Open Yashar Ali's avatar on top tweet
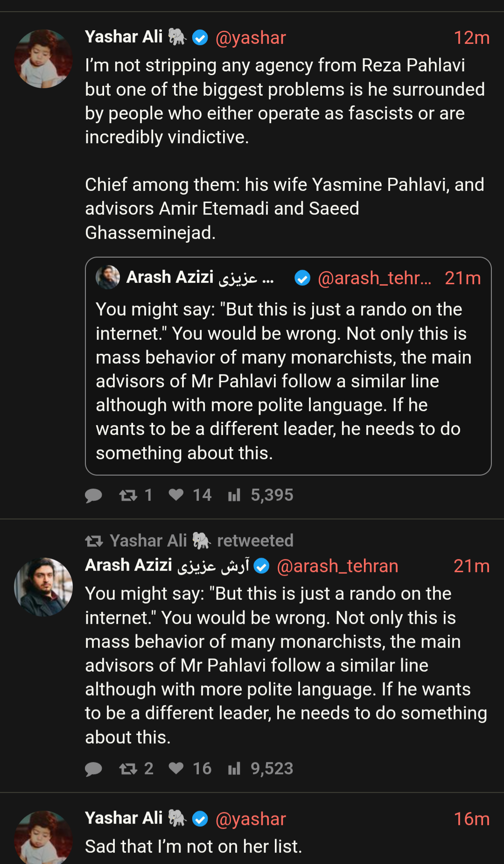The height and width of the screenshot is (864, 504). point(43,59)
